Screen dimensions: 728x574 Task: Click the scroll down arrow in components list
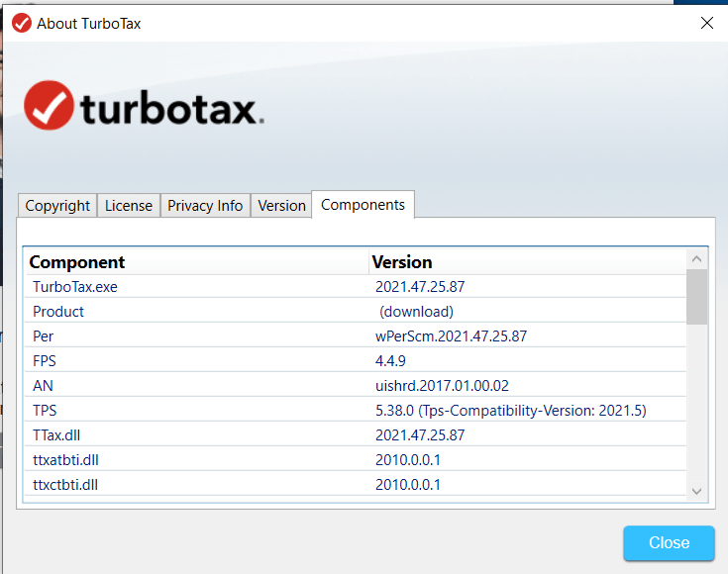pos(696,491)
